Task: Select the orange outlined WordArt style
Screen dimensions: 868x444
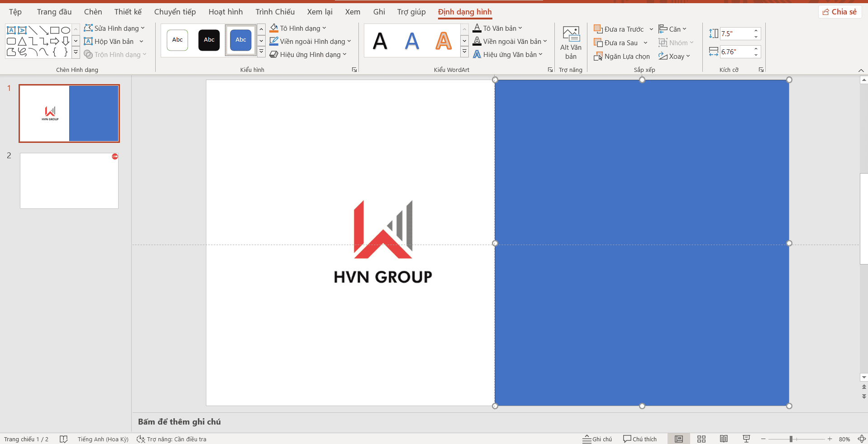Action: pos(443,41)
